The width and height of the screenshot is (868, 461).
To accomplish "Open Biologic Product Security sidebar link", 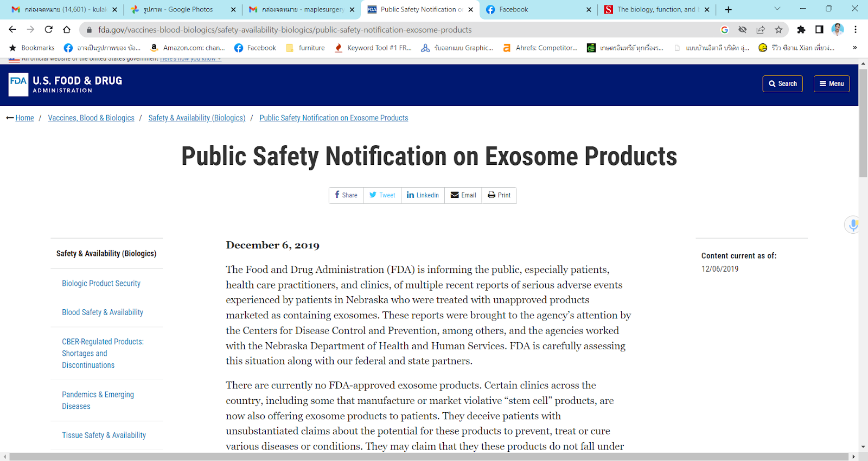I will coord(101,283).
